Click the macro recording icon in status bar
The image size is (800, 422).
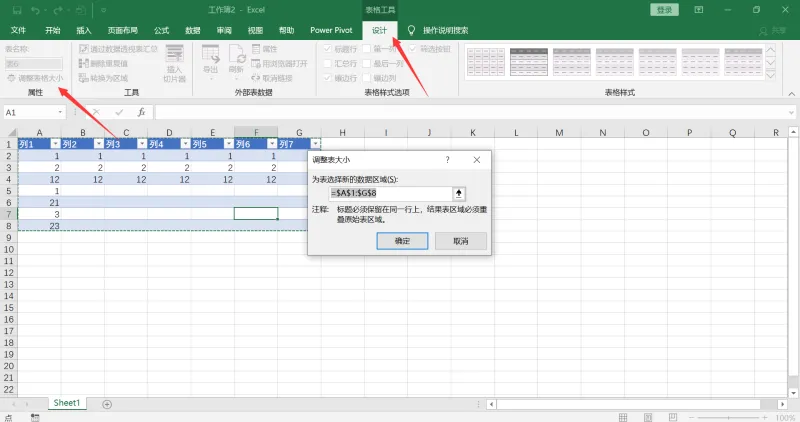click(35, 417)
